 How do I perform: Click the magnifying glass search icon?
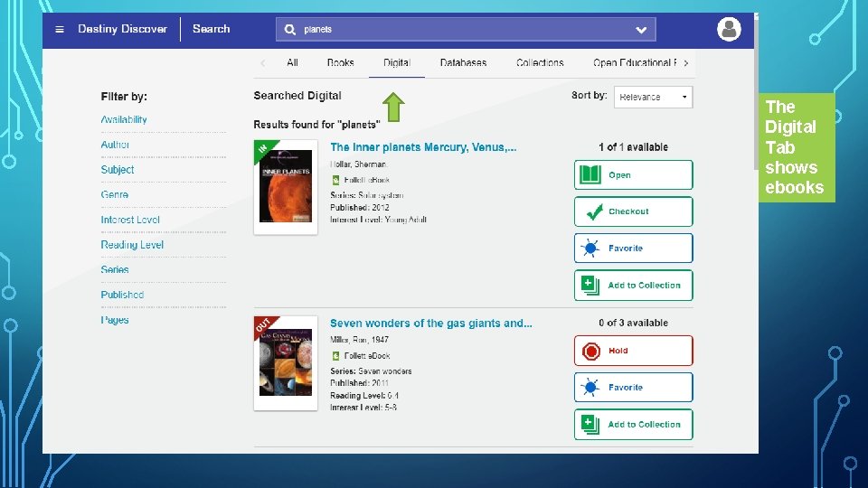289,29
